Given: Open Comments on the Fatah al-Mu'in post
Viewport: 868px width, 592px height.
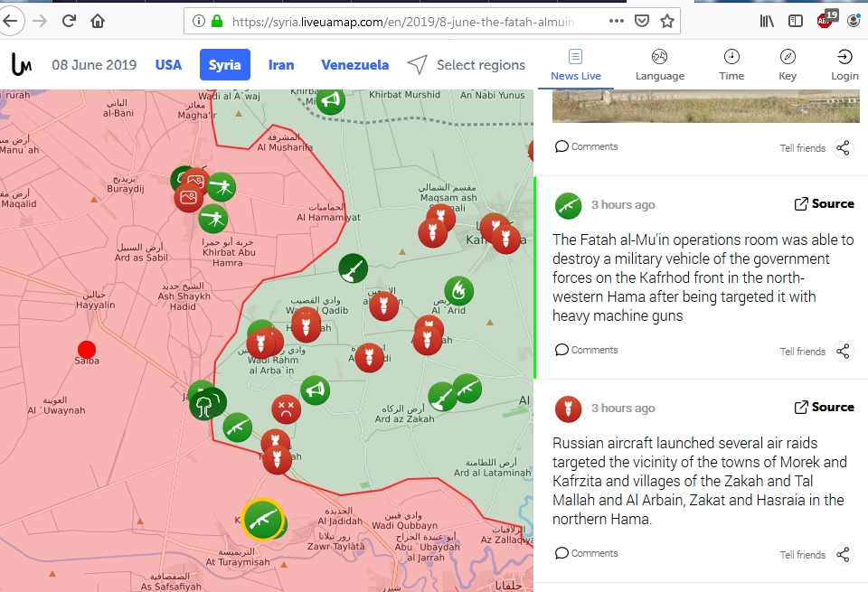Looking at the screenshot, I should pyautogui.click(x=587, y=350).
